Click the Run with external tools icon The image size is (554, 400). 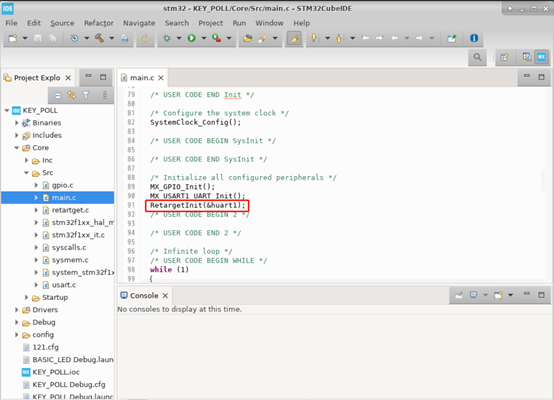pyautogui.click(x=216, y=38)
